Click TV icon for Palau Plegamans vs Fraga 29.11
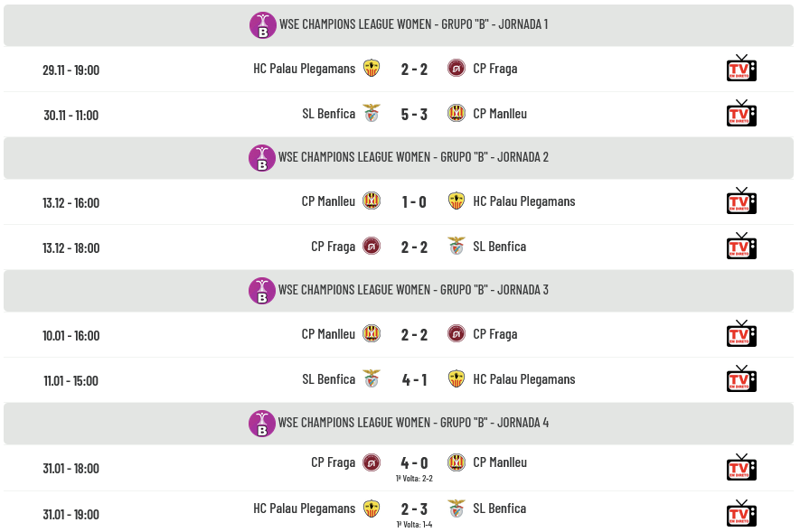The height and width of the screenshot is (532, 800). pos(741,69)
